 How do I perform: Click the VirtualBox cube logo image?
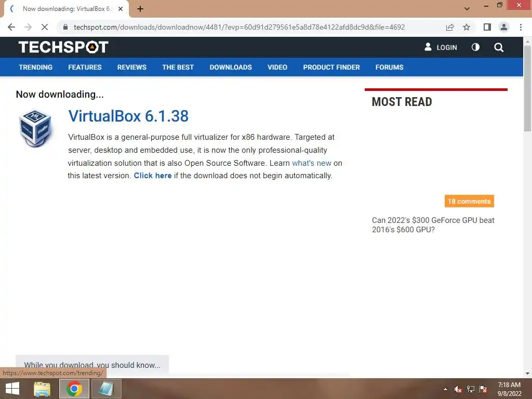[35, 128]
